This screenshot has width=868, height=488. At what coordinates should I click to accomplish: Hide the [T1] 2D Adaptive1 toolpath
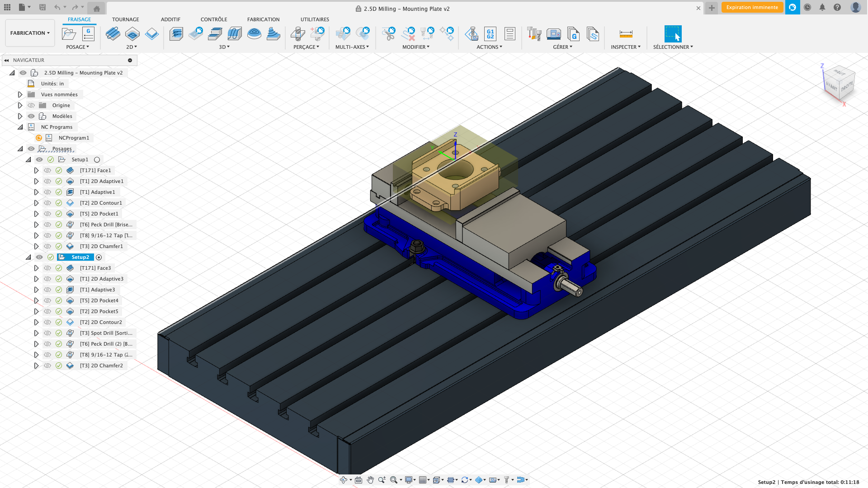tap(47, 181)
